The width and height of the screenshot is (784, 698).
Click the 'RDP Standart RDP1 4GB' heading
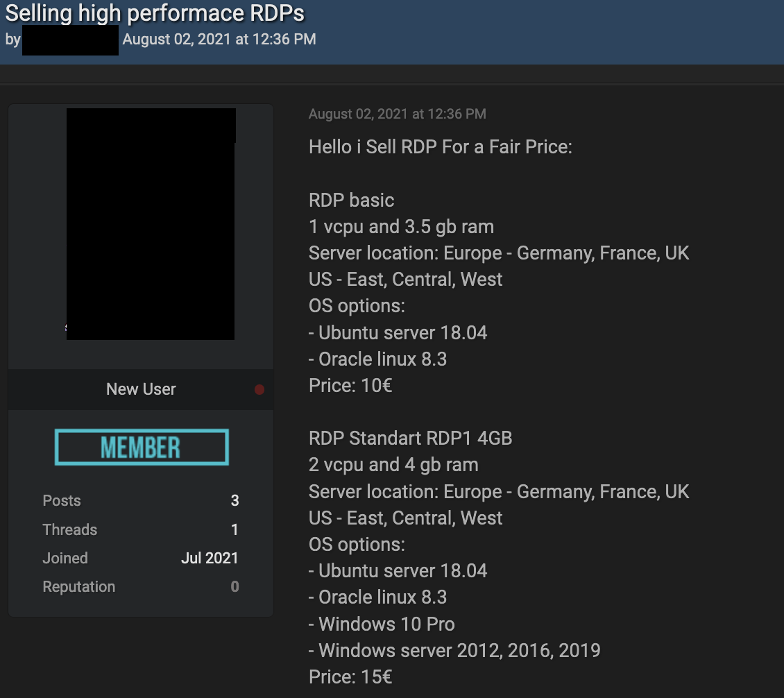pos(410,439)
